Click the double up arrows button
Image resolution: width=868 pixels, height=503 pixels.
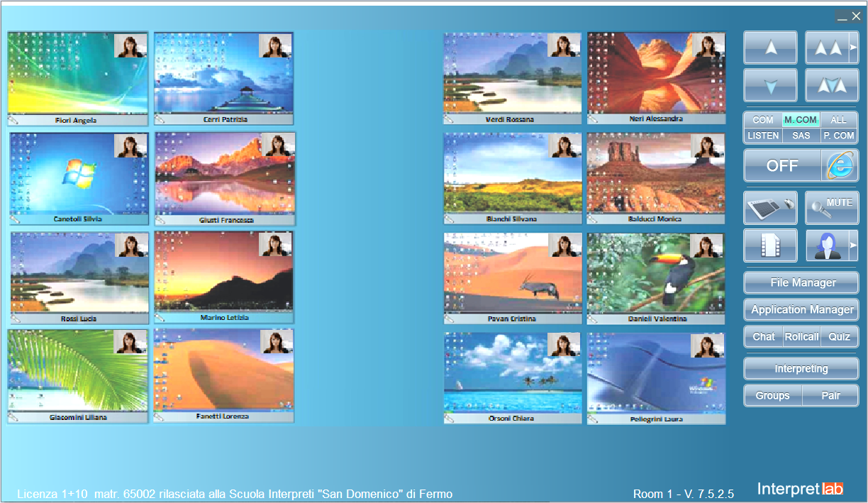click(828, 48)
